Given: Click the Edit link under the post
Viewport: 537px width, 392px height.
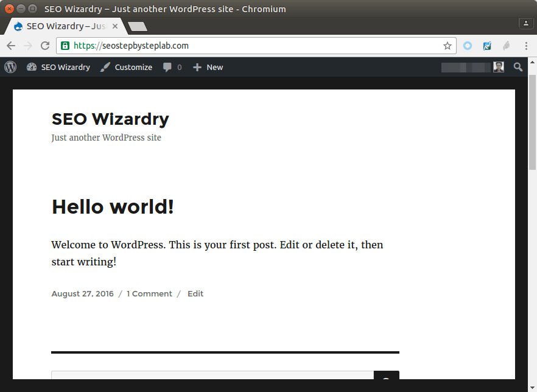Looking at the screenshot, I should [x=195, y=293].
